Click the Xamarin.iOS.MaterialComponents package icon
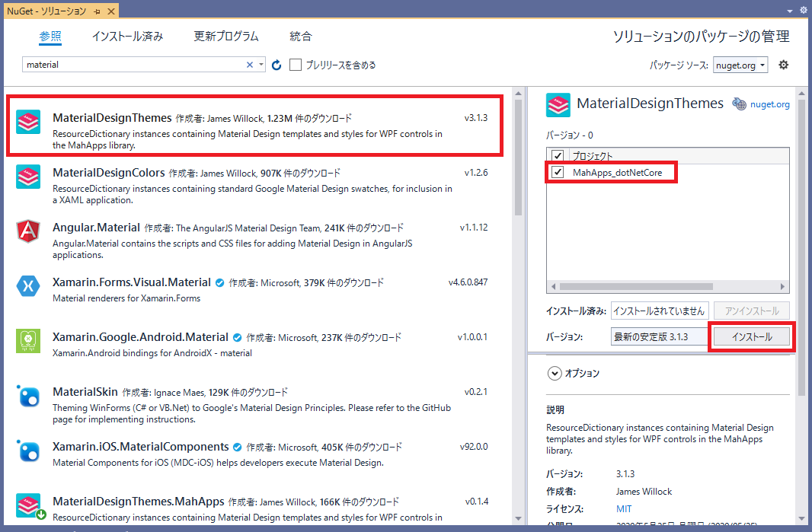The width and height of the screenshot is (812, 532). point(28,451)
